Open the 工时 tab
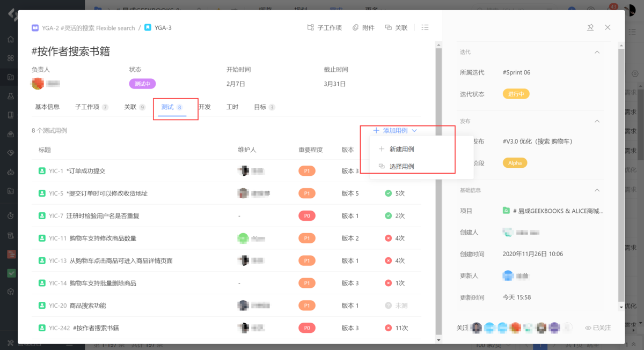644x350 pixels. 232,107
